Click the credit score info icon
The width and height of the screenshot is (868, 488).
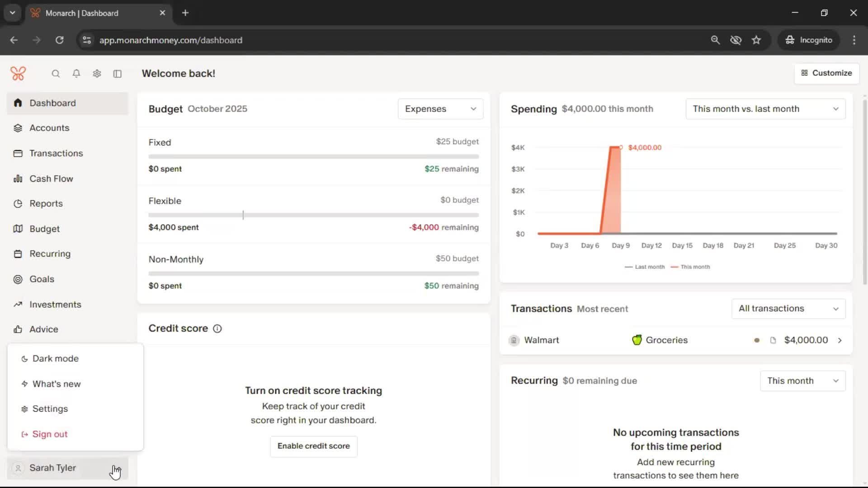pyautogui.click(x=217, y=328)
